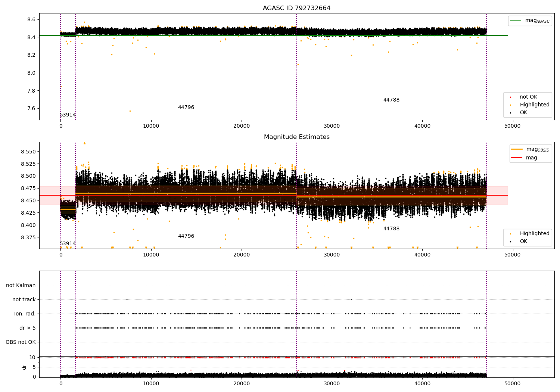Click the 8.0 tick label on top plot

tap(31, 73)
